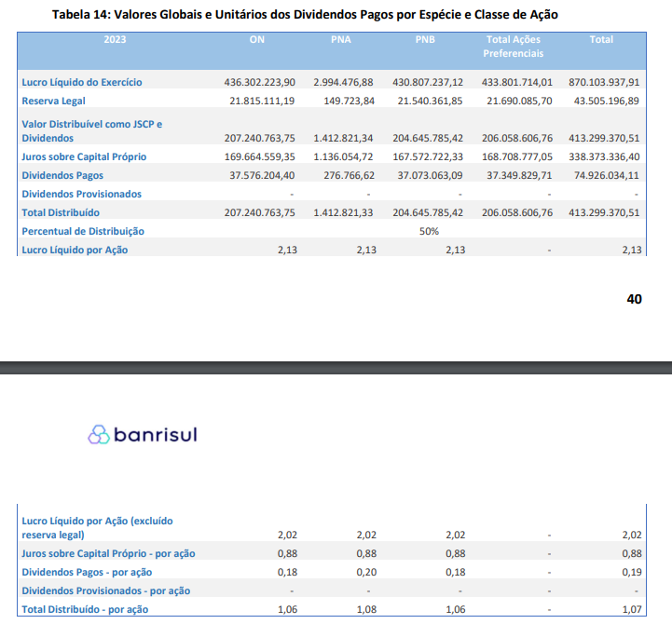The image size is (672, 624).
Task: Click the value 74.926.034,11
Action: pyautogui.click(x=606, y=176)
